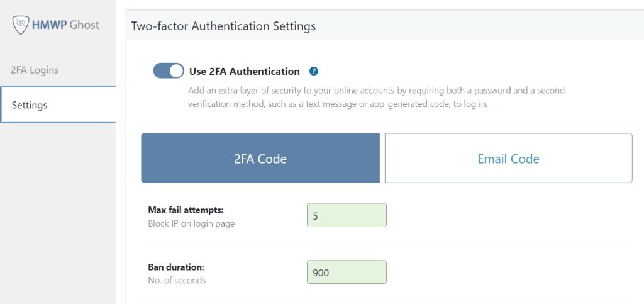Click the "Ban duration:" label
The height and width of the screenshot is (304, 644).
coord(175,267)
